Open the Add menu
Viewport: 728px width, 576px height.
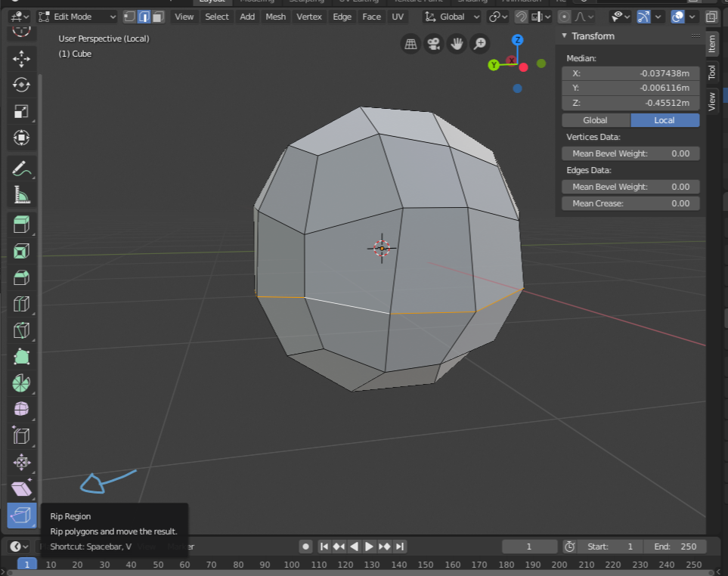click(247, 17)
